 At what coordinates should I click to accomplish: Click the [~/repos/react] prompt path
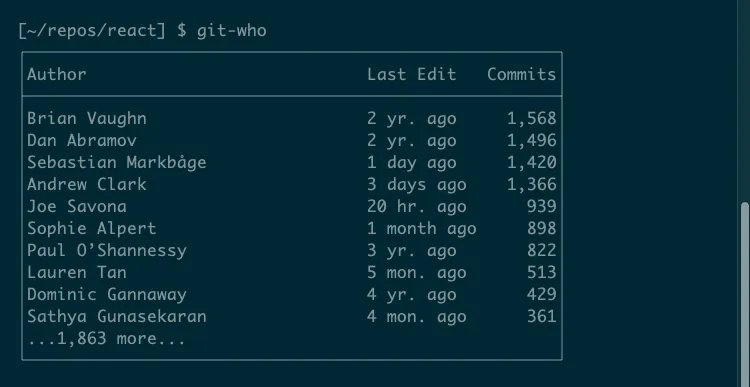tap(92, 31)
